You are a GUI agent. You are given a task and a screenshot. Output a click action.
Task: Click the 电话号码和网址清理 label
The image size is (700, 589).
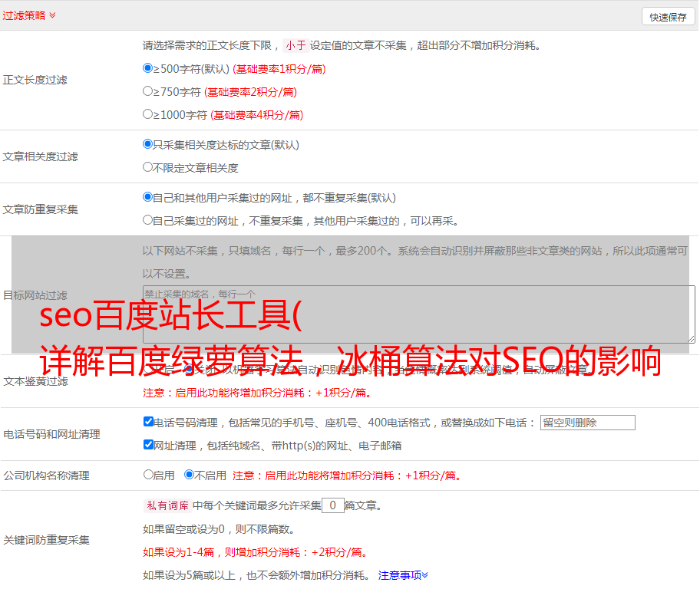pos(51,434)
